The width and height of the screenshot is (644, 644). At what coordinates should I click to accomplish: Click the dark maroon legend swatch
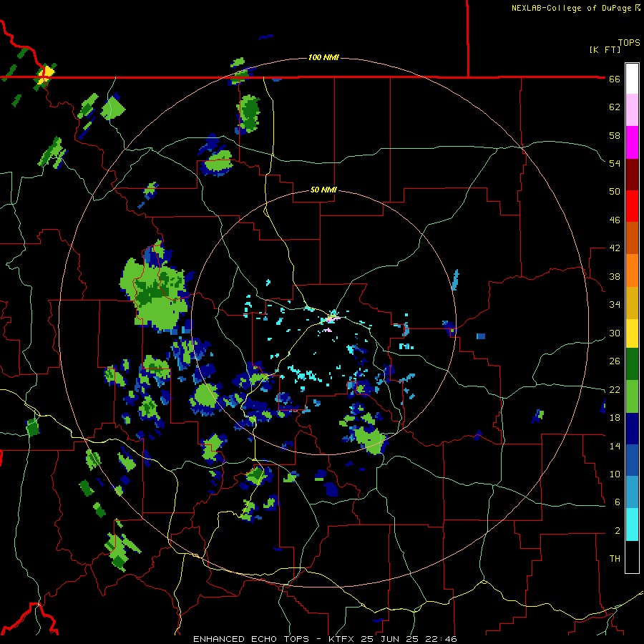632,175
